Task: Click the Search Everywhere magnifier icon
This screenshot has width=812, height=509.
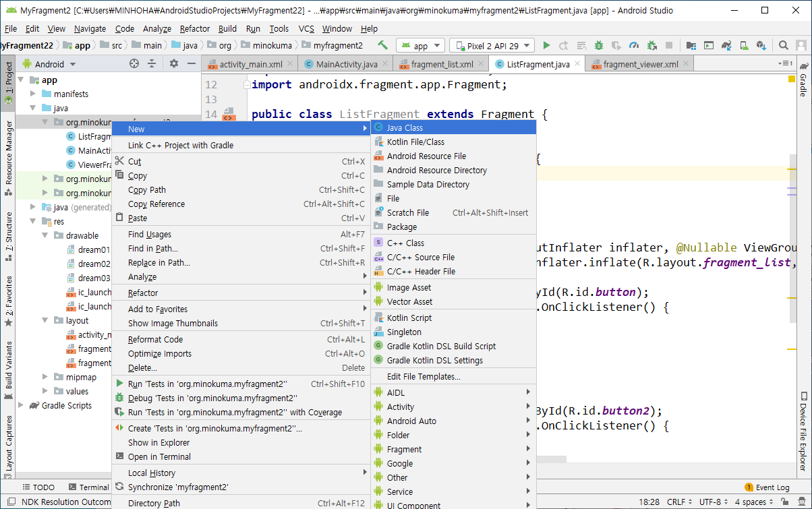Action: [x=784, y=45]
